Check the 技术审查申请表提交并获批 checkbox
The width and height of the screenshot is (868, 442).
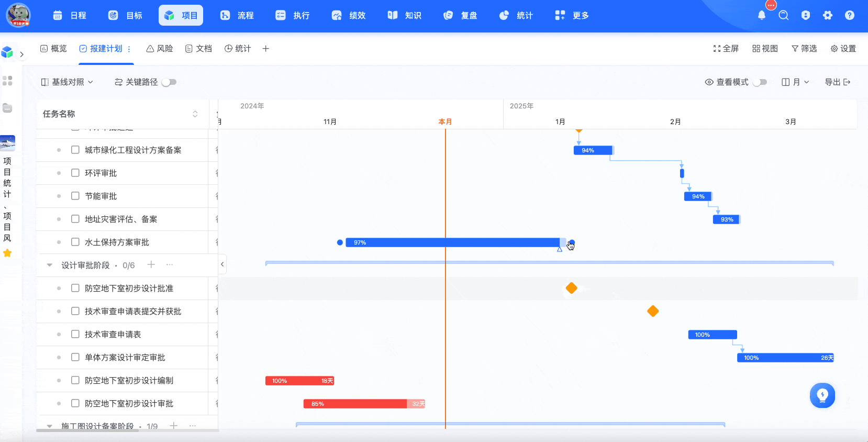tap(75, 311)
